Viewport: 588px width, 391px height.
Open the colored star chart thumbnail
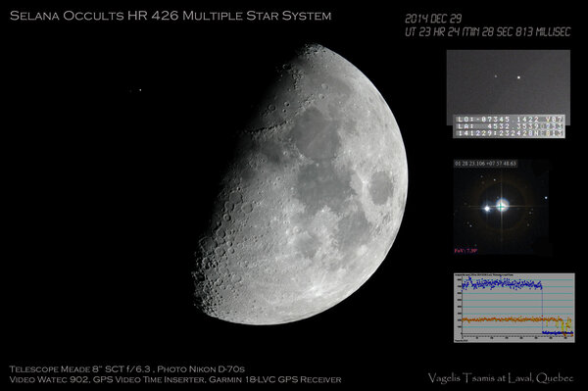click(501, 208)
